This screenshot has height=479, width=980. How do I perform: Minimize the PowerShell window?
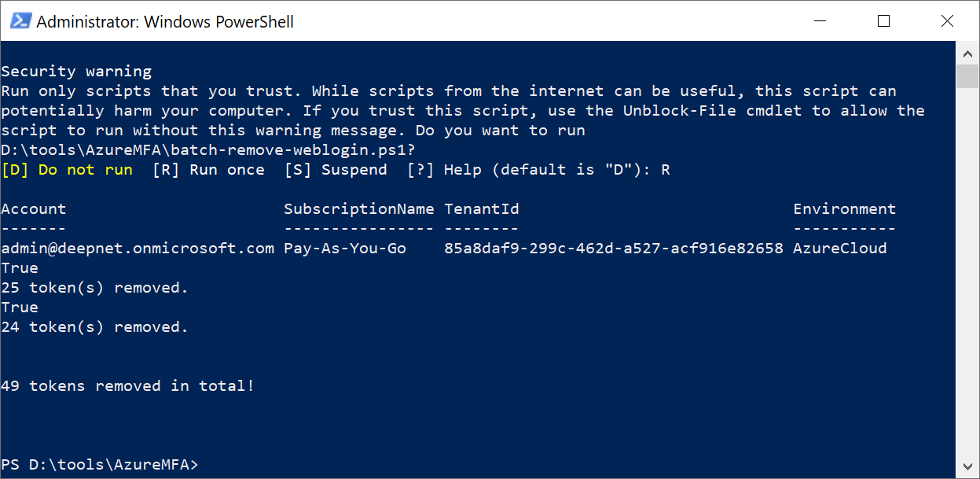[812, 21]
